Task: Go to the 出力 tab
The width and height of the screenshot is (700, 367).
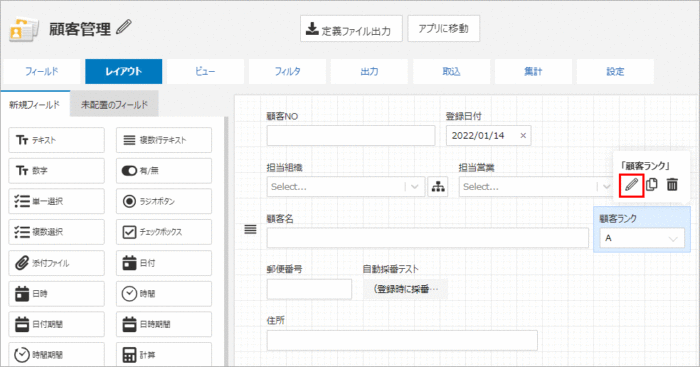Action: click(369, 71)
